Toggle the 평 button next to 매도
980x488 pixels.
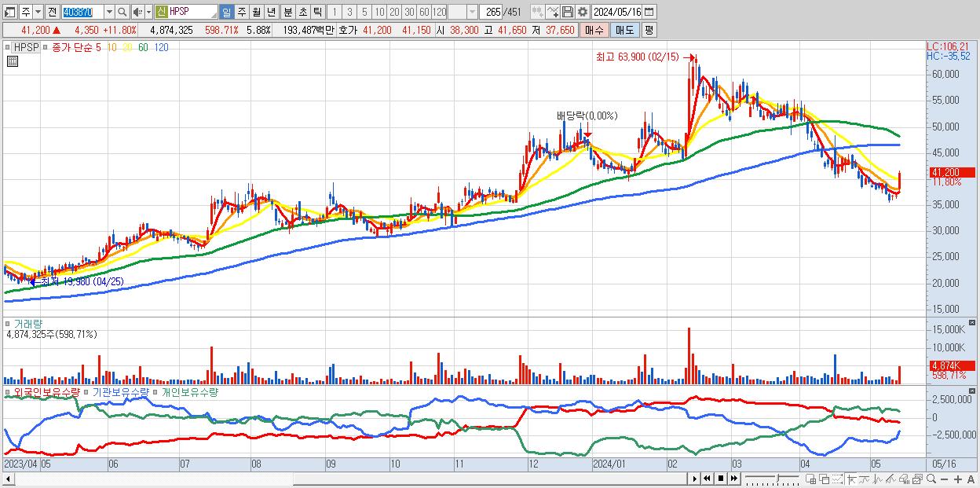pos(649,30)
